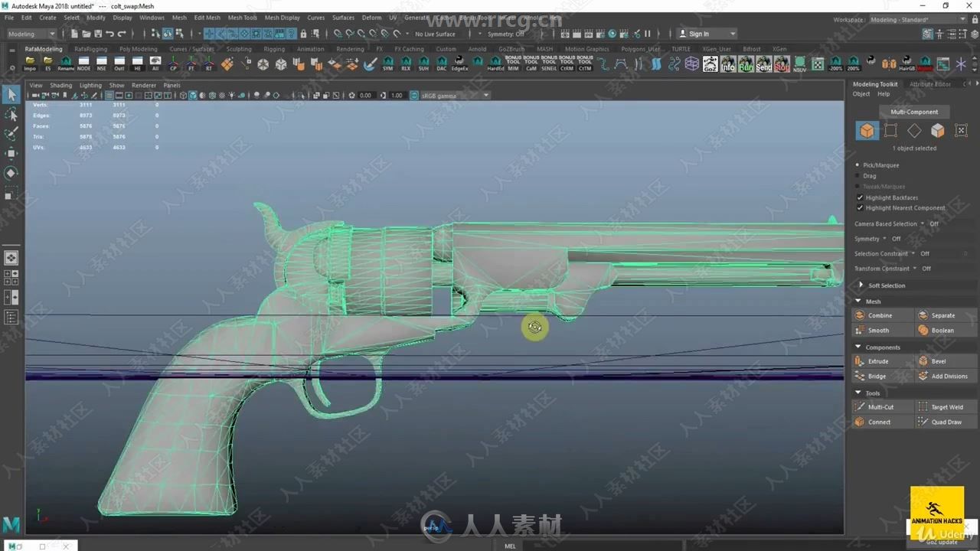Viewport: 980px width, 551px height.
Task: Switch to UV selection mode icon
Action: coord(962,131)
